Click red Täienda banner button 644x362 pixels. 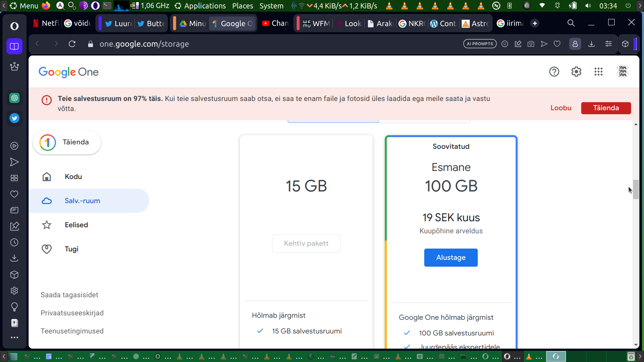pos(606,108)
